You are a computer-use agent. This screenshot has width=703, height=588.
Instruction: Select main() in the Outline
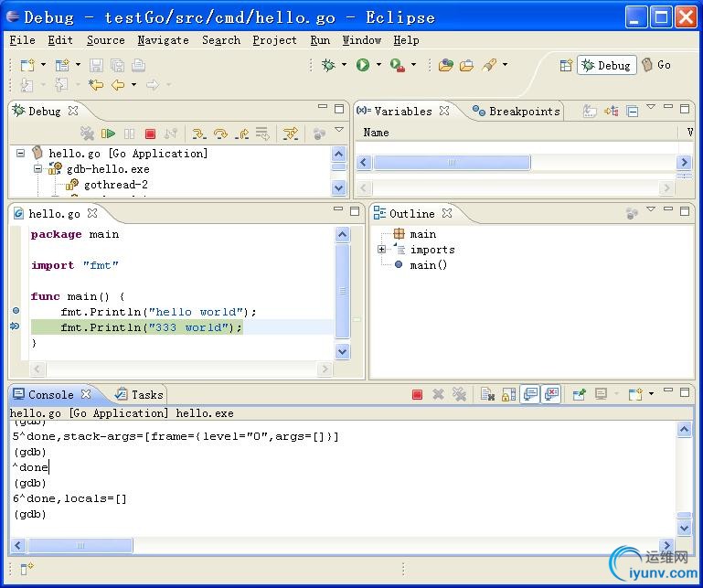tap(428, 265)
